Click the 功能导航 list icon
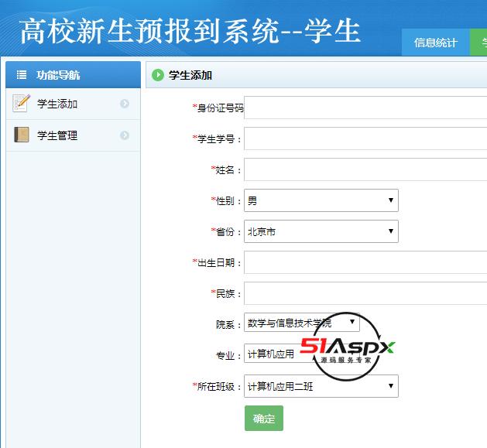The height and width of the screenshot is (448, 487). point(22,75)
